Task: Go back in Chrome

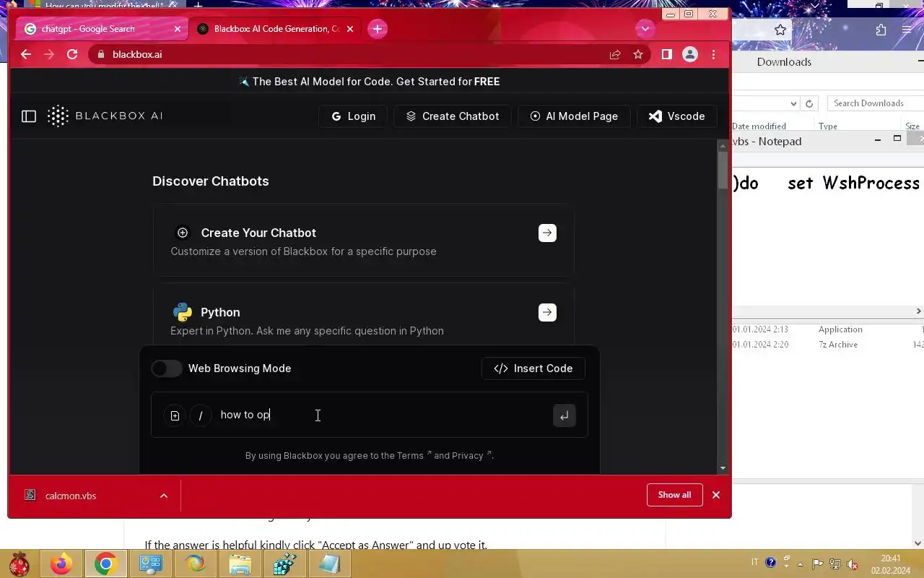Action: [26, 54]
